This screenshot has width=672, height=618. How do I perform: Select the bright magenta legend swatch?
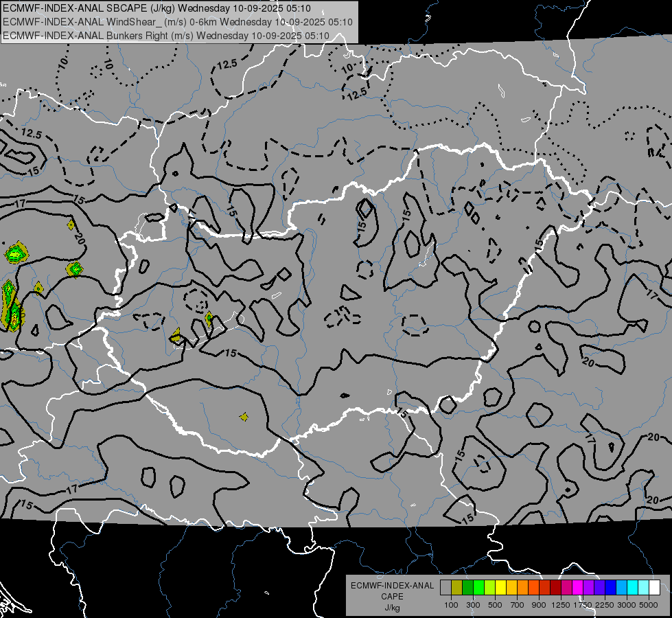[578, 588]
